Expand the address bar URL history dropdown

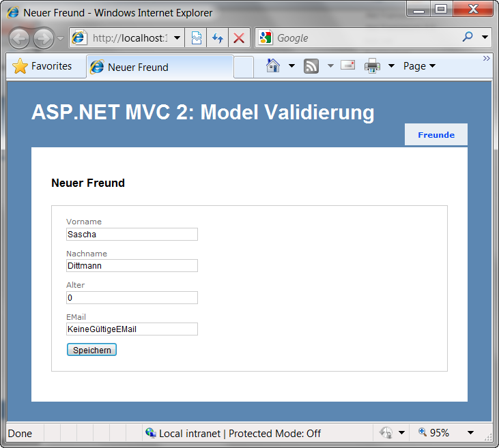coord(177,38)
